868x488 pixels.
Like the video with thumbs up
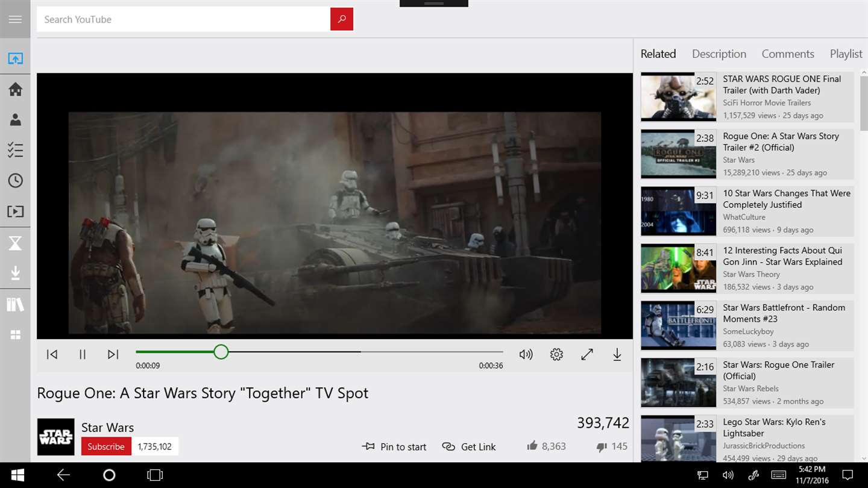(x=532, y=446)
